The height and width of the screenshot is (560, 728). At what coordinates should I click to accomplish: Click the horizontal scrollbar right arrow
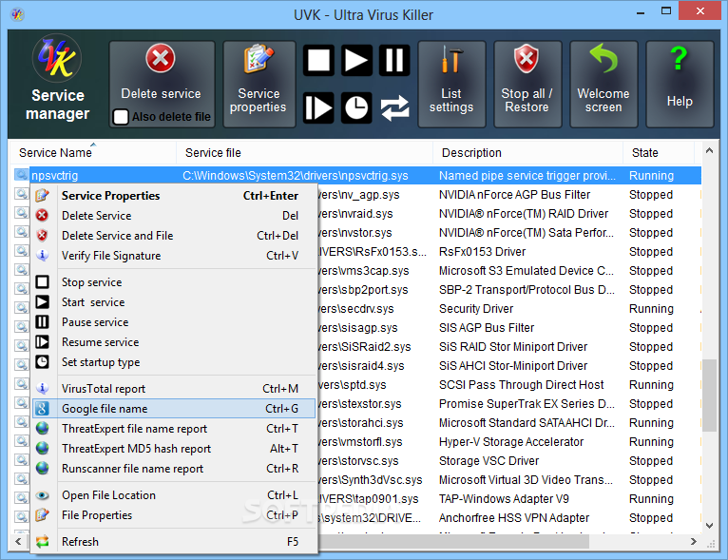(694, 541)
